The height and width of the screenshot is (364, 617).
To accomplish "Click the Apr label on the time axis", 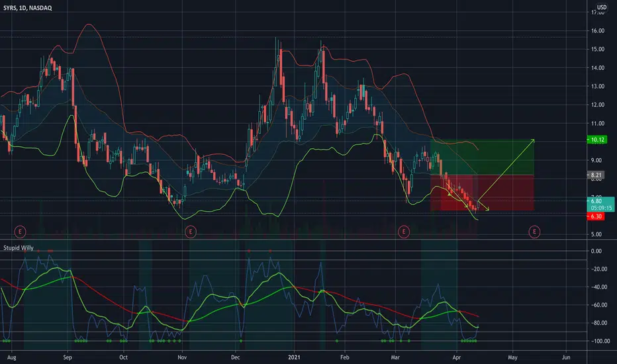I will coord(456,357).
